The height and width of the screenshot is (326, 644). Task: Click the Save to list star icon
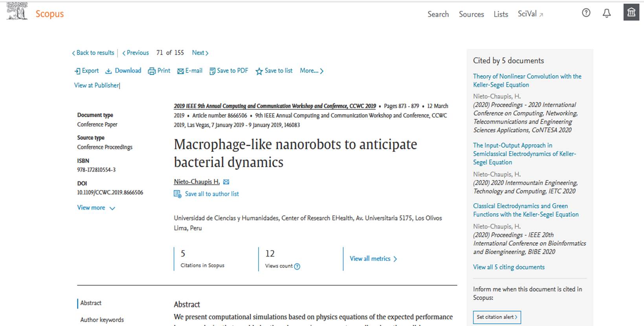click(x=259, y=71)
